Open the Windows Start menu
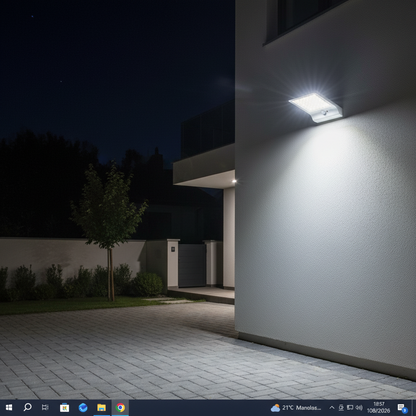This screenshot has height=416, width=416. (9, 407)
